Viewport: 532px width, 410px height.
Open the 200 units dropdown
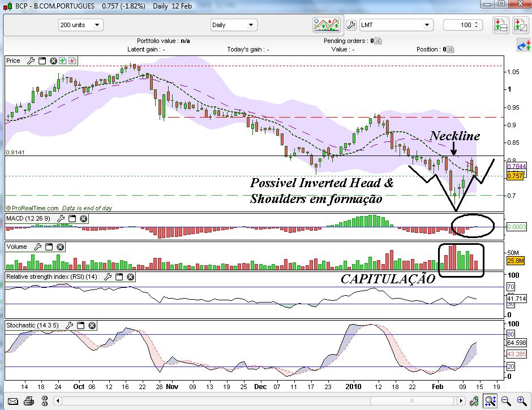coord(81,25)
